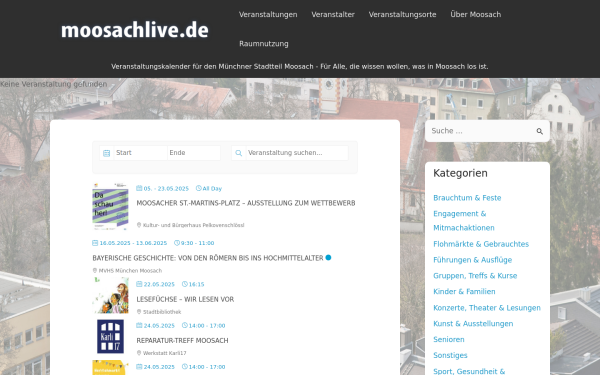
Task: Click the clock icon beside All Day
Action: (x=199, y=188)
